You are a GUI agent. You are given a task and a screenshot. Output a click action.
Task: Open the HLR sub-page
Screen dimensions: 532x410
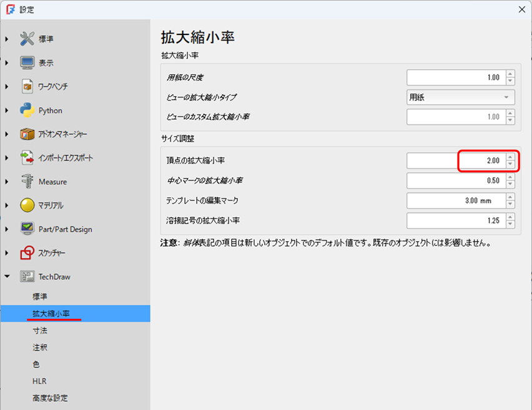(x=39, y=381)
